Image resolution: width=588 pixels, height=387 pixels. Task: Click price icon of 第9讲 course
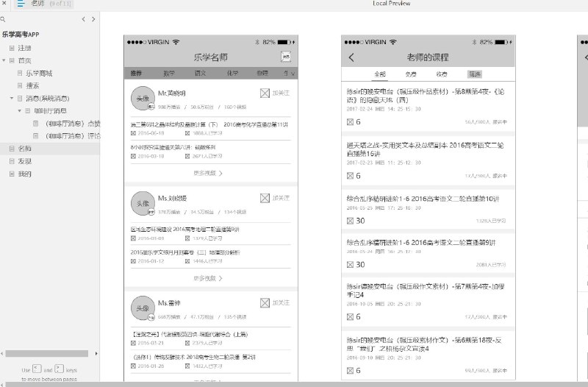351,265
